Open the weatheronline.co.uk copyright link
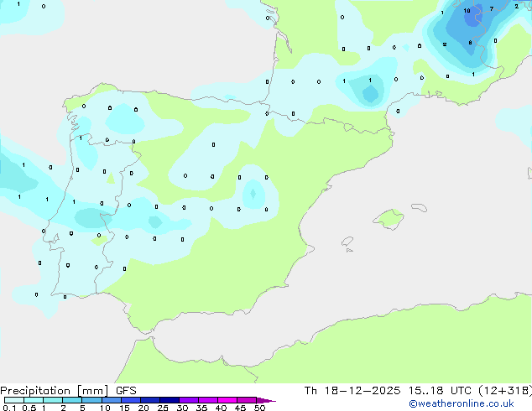Image resolution: width=532 pixels, height=411 pixels. point(461,403)
